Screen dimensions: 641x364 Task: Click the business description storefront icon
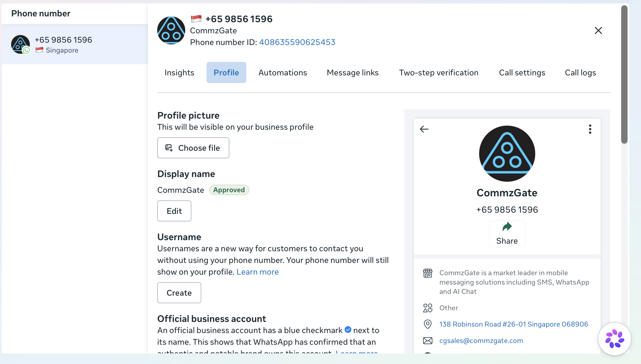(x=427, y=273)
